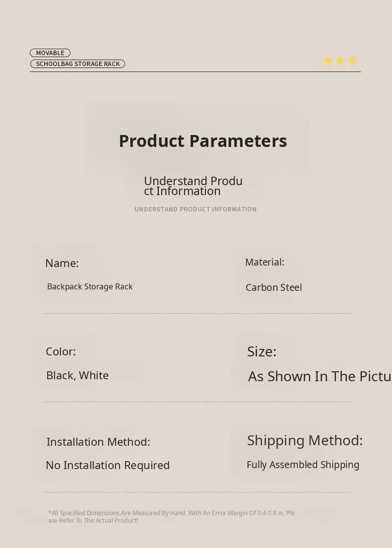Click the mixed-case Understand Product Information subtitle
Screen dimensions: 392x548
[193, 186]
